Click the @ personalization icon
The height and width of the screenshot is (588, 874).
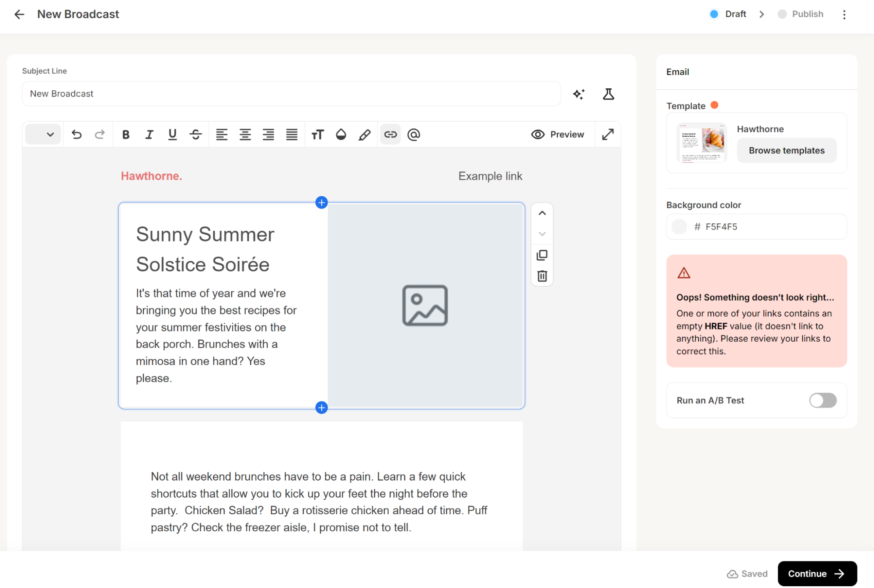pyautogui.click(x=414, y=135)
